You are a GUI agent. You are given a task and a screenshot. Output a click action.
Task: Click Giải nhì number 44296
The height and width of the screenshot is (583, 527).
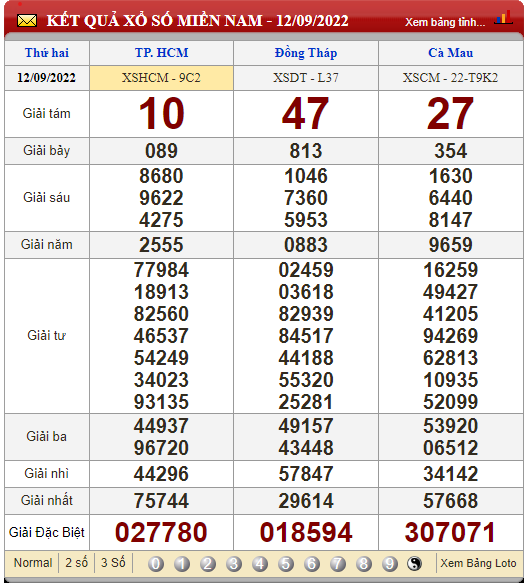(161, 474)
